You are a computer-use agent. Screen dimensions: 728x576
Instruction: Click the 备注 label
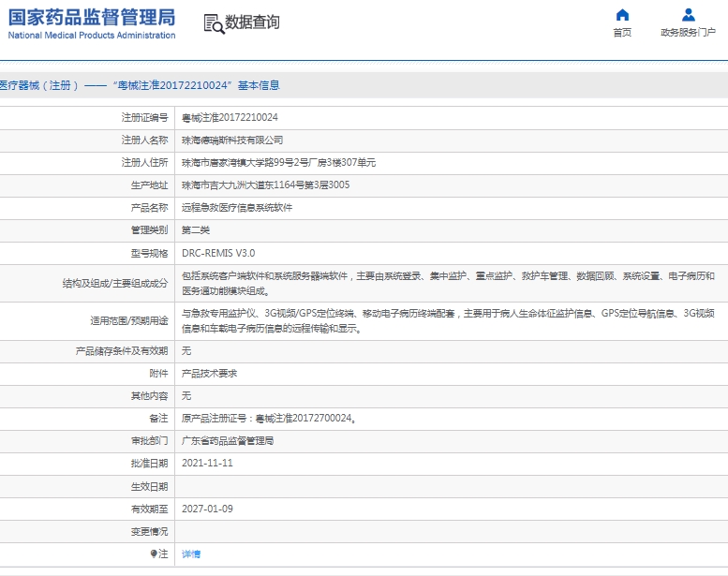click(x=158, y=419)
